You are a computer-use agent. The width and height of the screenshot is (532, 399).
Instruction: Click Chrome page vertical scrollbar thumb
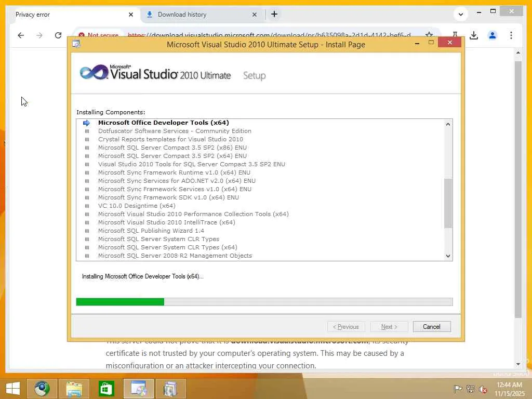pos(518,189)
